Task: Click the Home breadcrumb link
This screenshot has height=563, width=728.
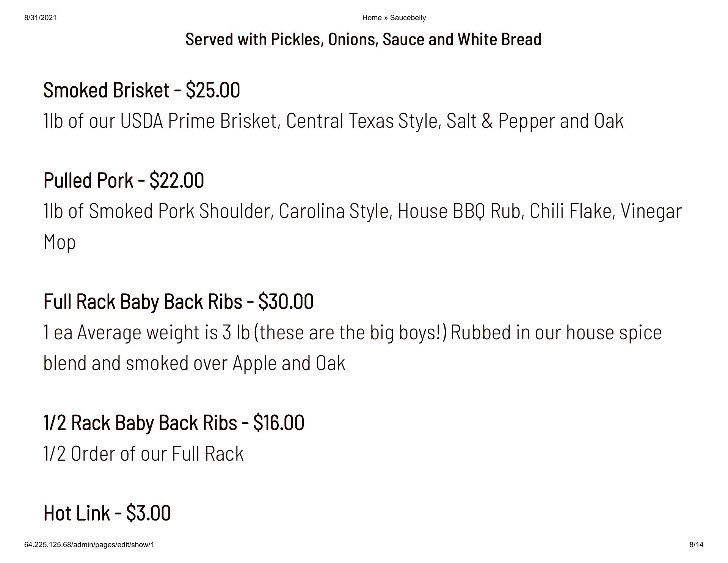Action: (372, 18)
